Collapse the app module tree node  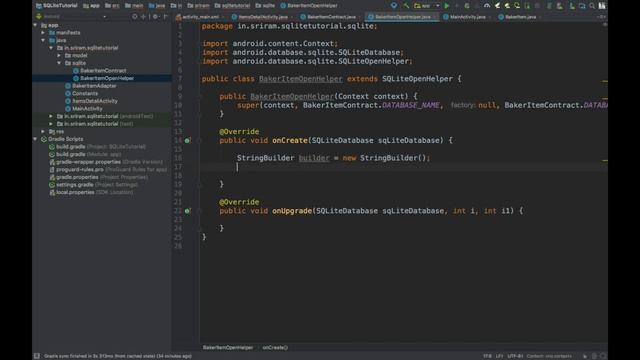[x=35, y=25]
